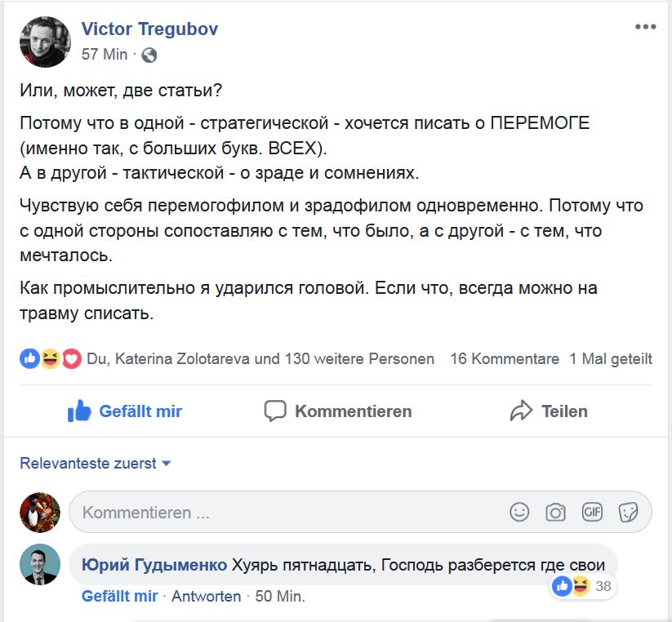Image resolution: width=672 pixels, height=622 pixels.
Task: Click the 1 Mal geteilt link
Action: [611, 358]
